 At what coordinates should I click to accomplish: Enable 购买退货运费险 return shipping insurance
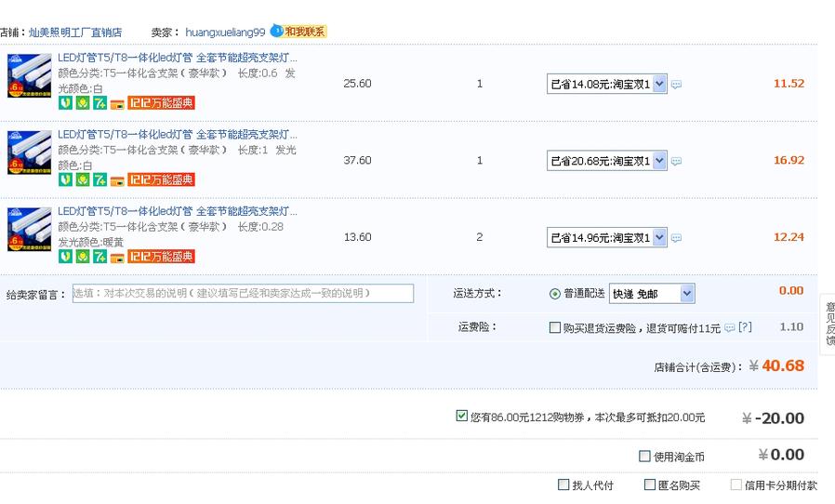click(x=555, y=327)
